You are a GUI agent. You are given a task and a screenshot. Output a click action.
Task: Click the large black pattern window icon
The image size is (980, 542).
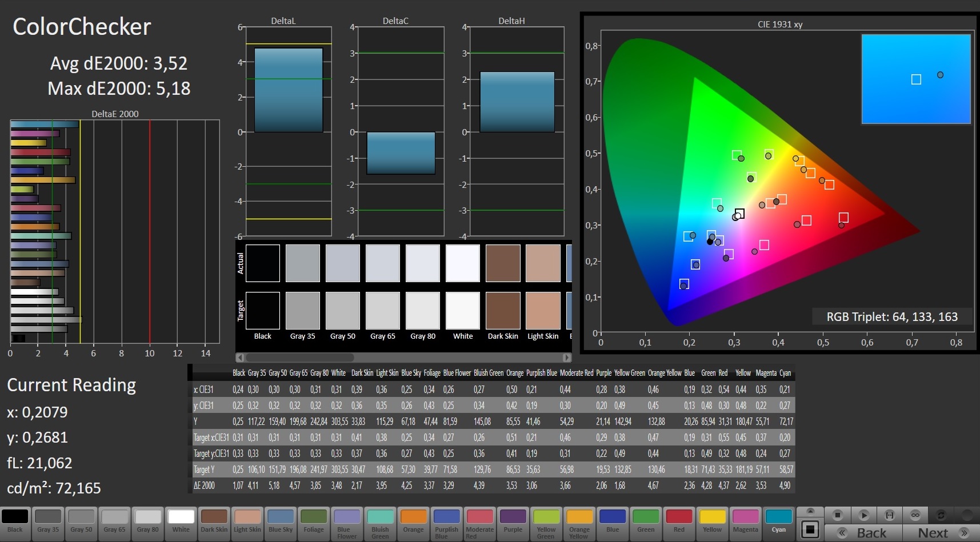[x=810, y=529]
